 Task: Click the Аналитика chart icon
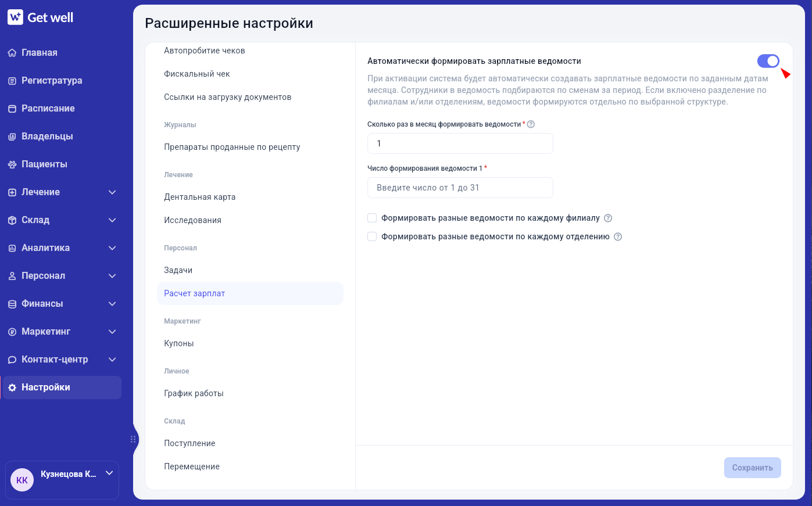(12, 248)
